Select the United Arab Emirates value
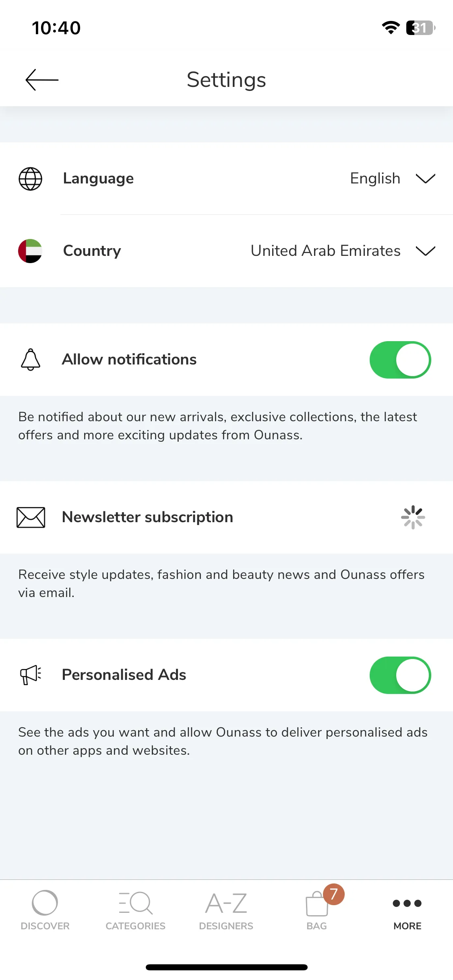This screenshot has height=980, width=453. tap(325, 251)
